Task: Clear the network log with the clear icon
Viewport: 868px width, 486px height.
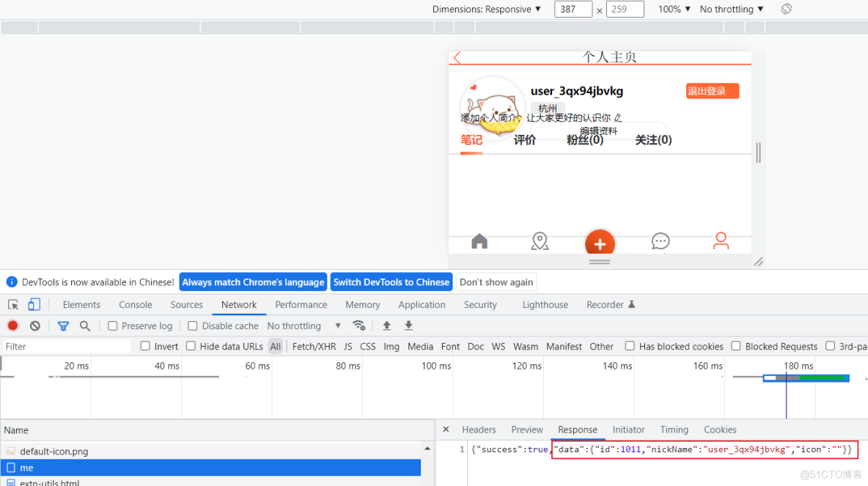Action: pos(34,325)
